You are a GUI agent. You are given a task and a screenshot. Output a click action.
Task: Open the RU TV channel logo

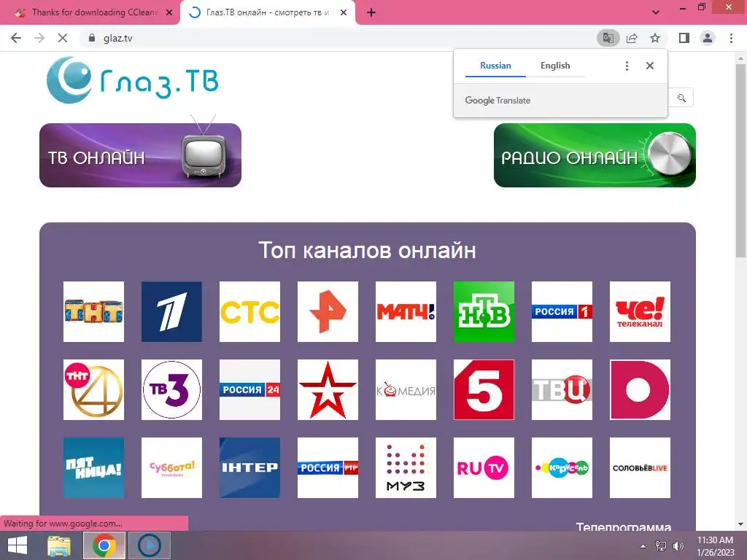coord(484,467)
